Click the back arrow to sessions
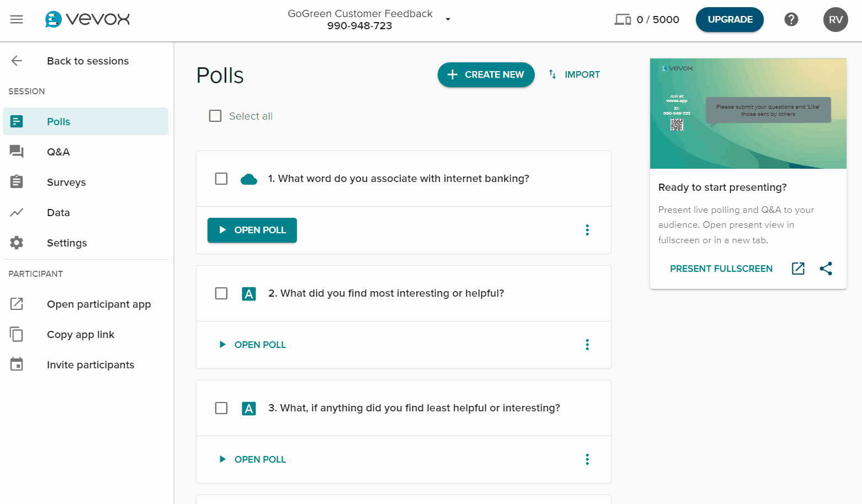Screen dimensions: 862x504 click(x=17, y=61)
